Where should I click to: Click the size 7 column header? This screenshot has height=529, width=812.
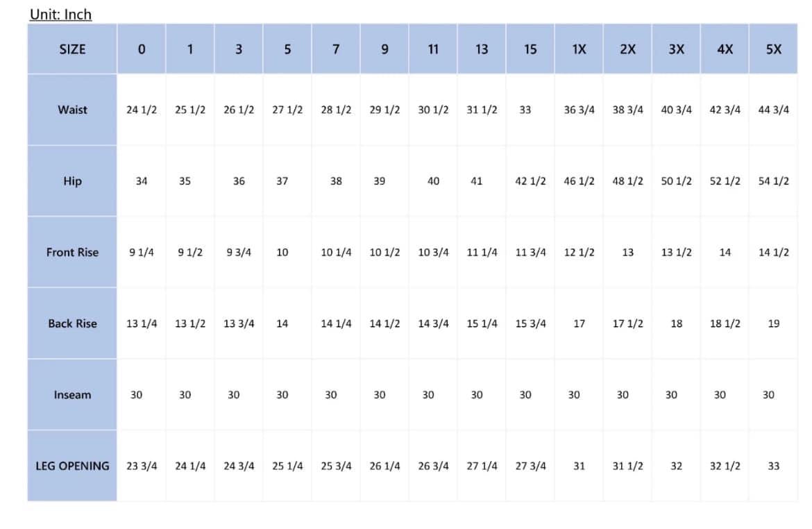(336, 49)
